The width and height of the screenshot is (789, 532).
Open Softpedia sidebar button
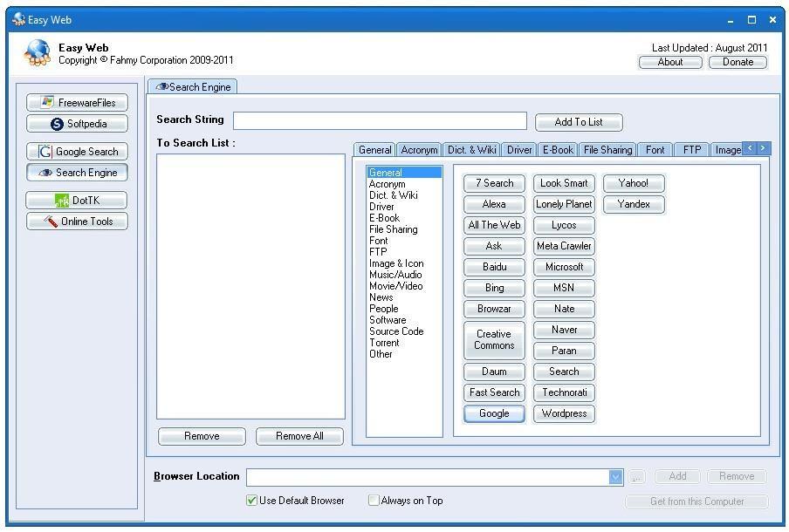click(x=77, y=124)
